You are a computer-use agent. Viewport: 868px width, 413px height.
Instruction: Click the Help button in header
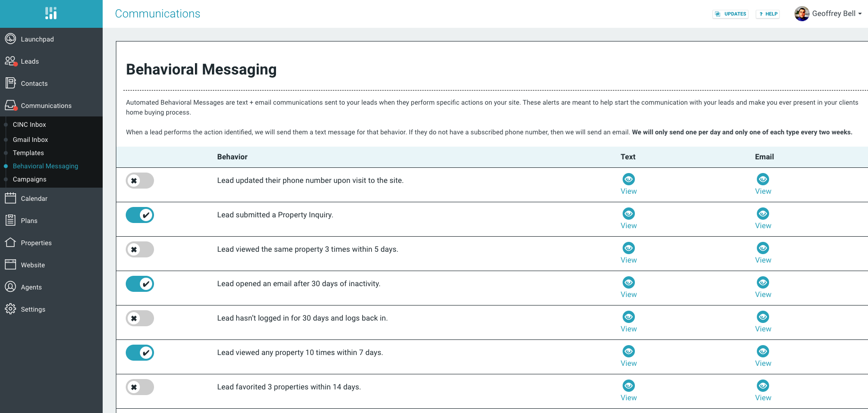point(768,14)
